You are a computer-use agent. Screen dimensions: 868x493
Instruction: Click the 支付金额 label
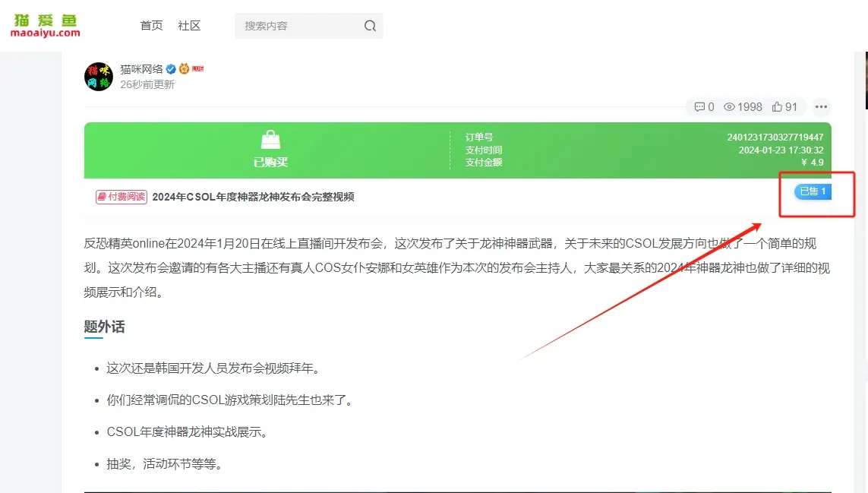483,163
